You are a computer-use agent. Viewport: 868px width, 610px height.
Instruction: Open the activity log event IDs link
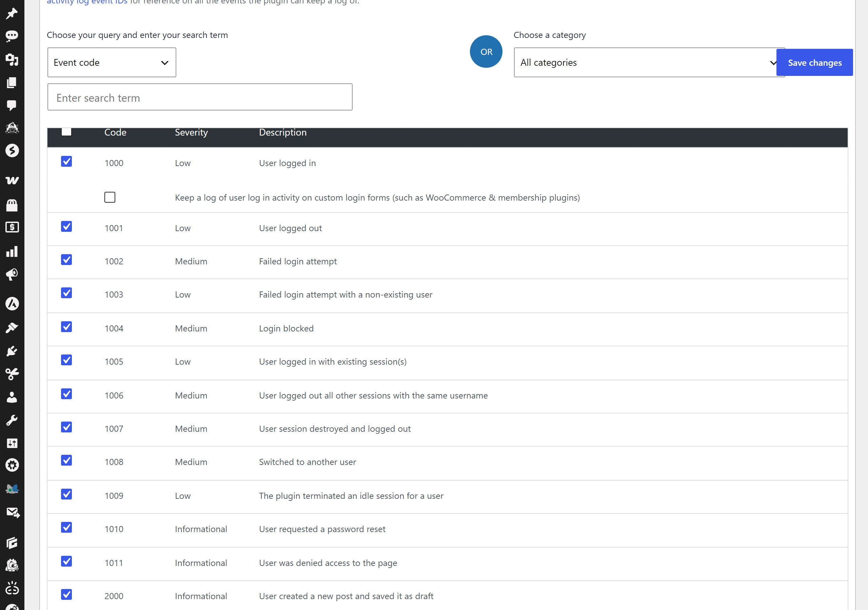click(x=87, y=2)
